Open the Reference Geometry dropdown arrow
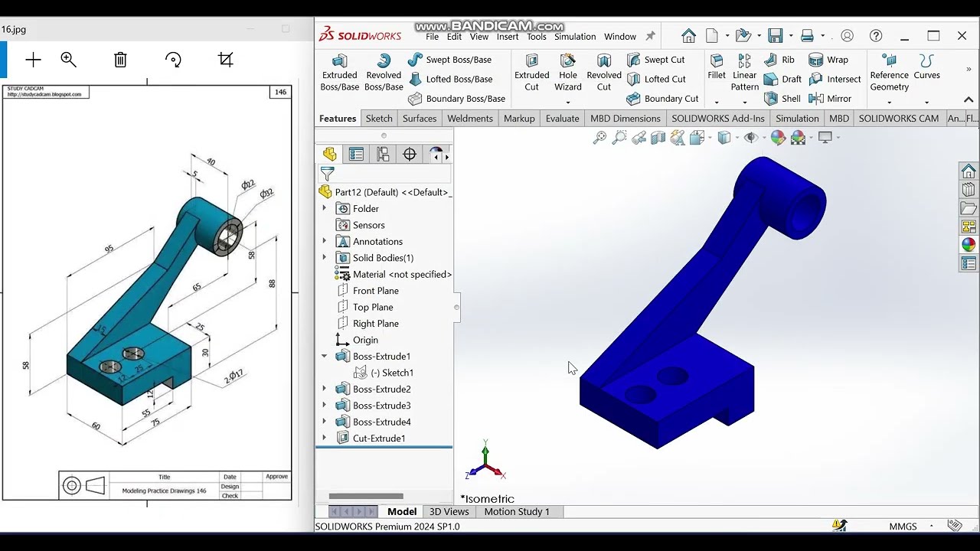 (x=889, y=102)
